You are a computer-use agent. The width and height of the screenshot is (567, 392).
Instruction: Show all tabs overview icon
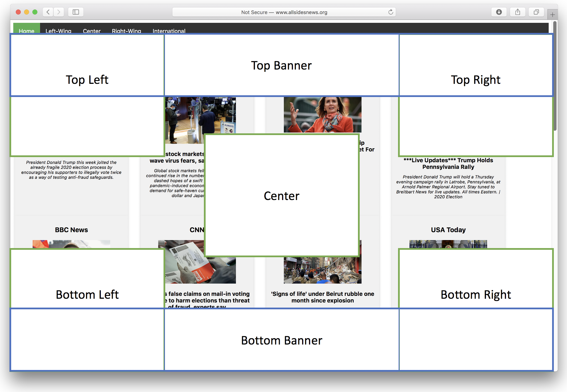536,12
